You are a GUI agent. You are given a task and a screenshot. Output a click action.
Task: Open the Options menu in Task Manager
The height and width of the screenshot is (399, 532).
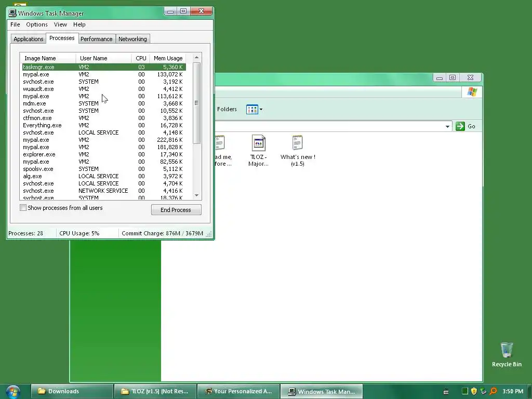(x=37, y=24)
